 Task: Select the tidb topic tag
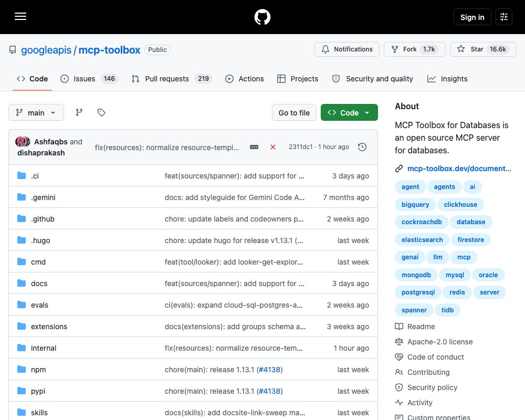(447, 310)
